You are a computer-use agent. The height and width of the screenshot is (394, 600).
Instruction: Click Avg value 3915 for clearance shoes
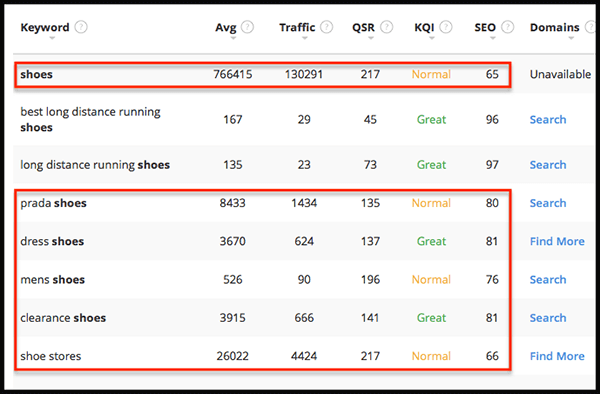point(233,318)
